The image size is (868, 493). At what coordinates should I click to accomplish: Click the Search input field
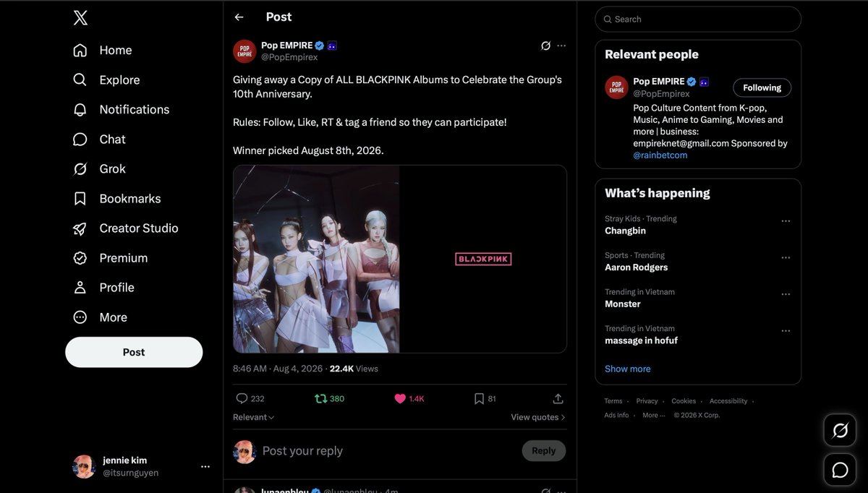tap(698, 20)
